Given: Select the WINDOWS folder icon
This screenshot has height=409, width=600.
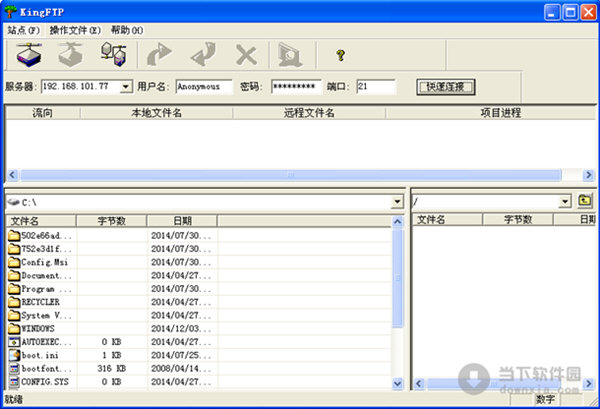Looking at the screenshot, I should coord(14,328).
